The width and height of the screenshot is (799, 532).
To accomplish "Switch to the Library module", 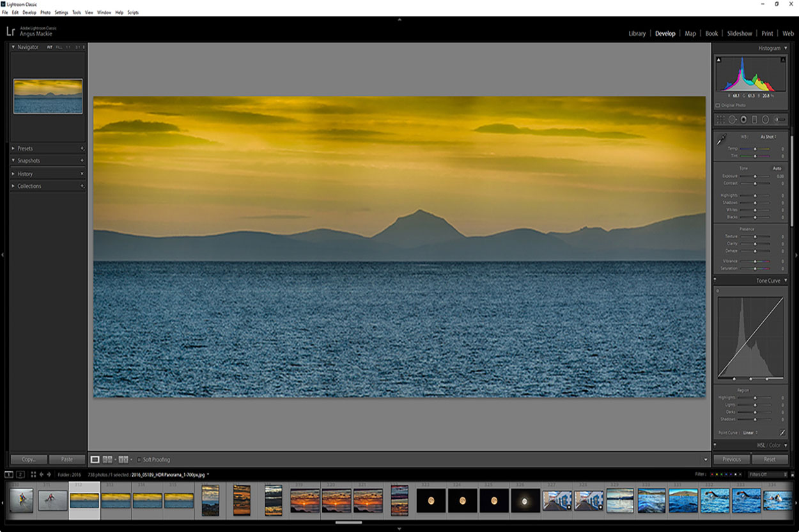I will (x=637, y=33).
